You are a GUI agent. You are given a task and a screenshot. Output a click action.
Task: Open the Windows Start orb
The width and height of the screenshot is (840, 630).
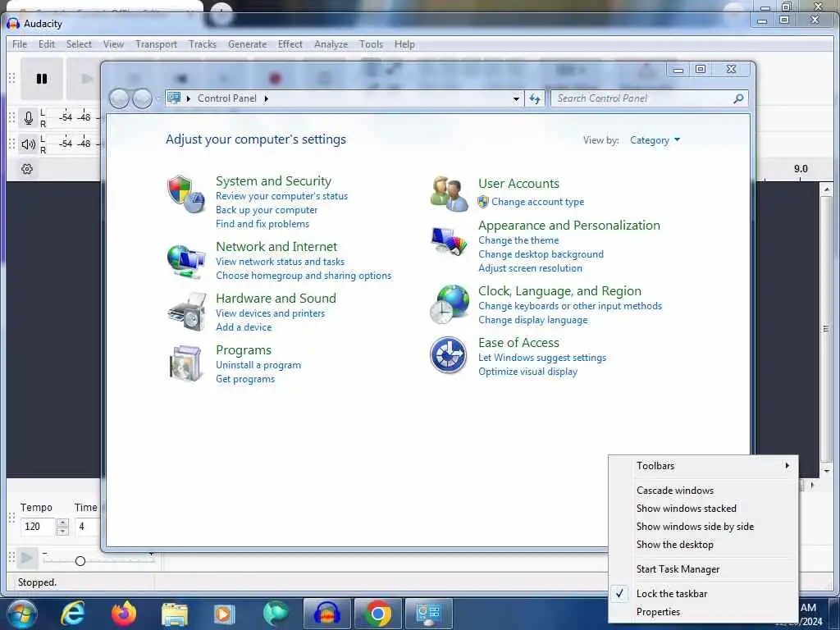pos(22,614)
